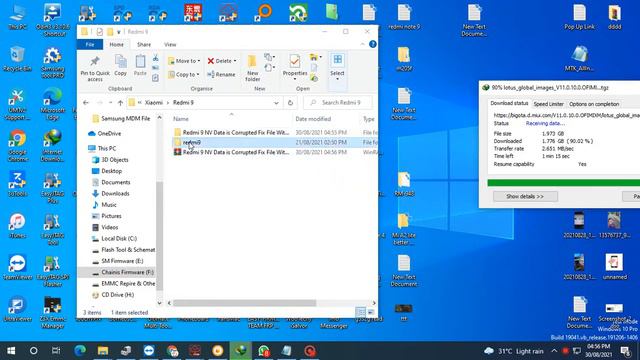Go back with the Explorer back arrow

86,102
